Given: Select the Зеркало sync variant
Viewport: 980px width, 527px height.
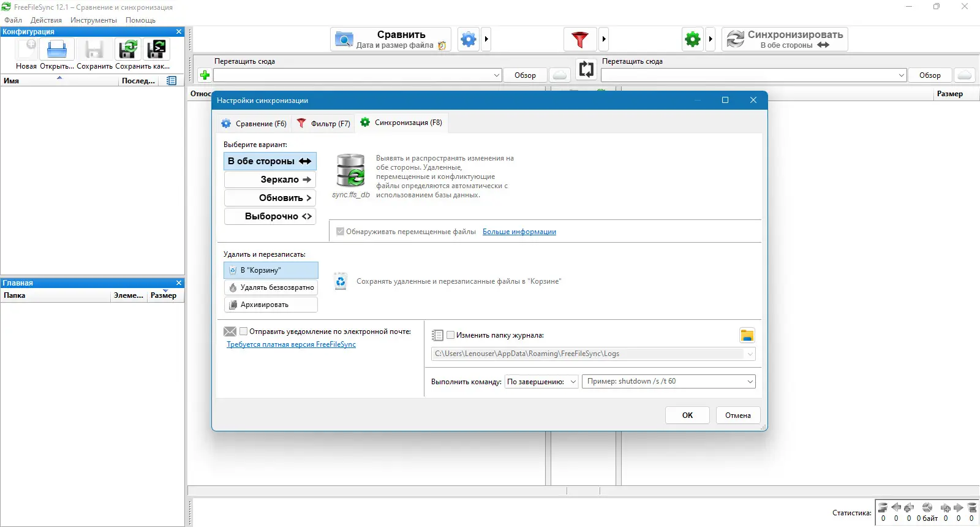Looking at the screenshot, I should [270, 180].
